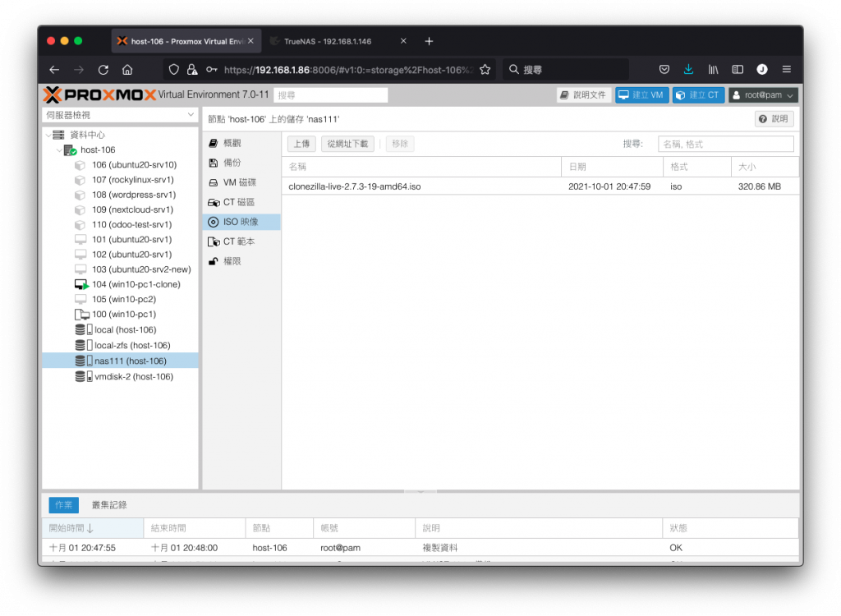
Task: Click the 建立 VM button
Action: coord(641,95)
